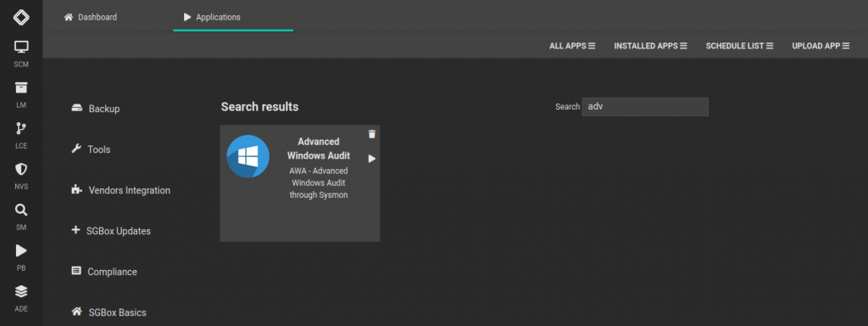This screenshot has width=868, height=326.
Task: Select the Vendors Integration category
Action: pyautogui.click(x=120, y=190)
